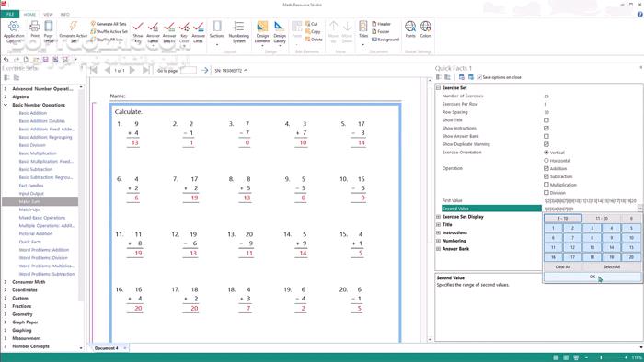Image resolution: width=644 pixels, height=362 pixels.
Task: Collapse Basic Number Operations category
Action: click(6, 105)
